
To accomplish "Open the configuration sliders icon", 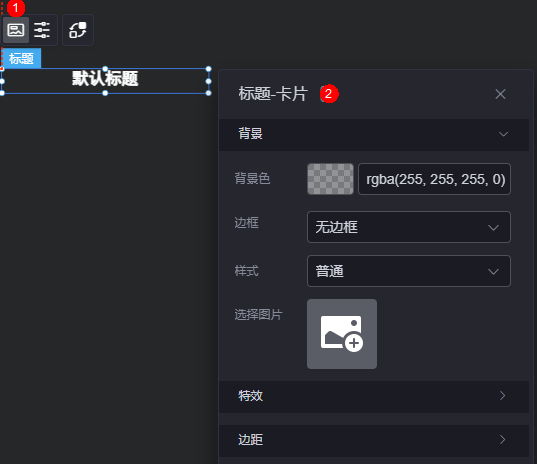I will [x=42, y=30].
